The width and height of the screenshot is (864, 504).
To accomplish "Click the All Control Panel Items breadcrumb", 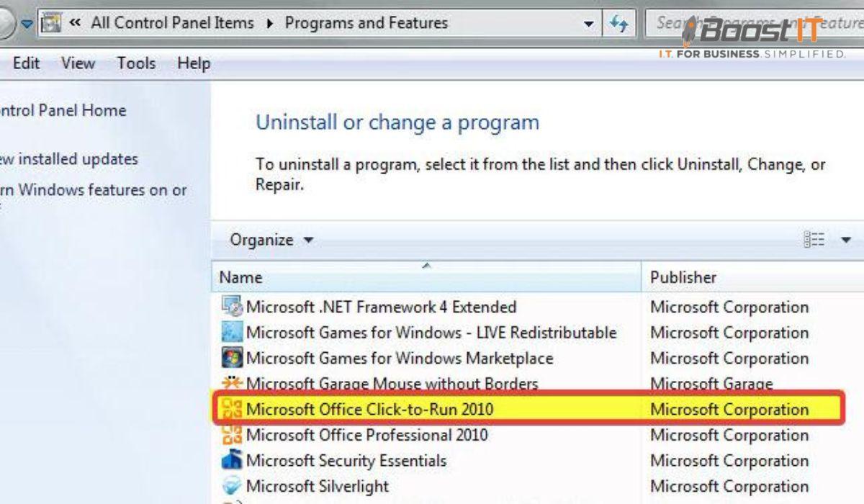I will [x=172, y=23].
